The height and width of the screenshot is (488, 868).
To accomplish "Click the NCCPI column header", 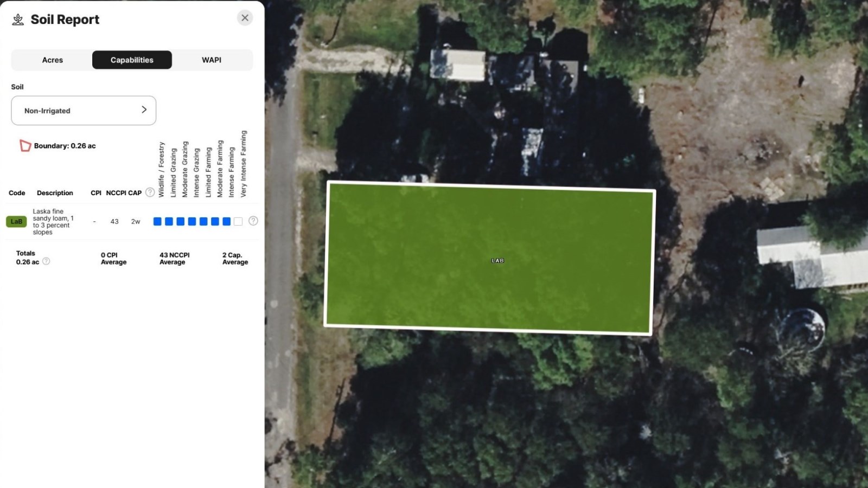I will (116, 193).
